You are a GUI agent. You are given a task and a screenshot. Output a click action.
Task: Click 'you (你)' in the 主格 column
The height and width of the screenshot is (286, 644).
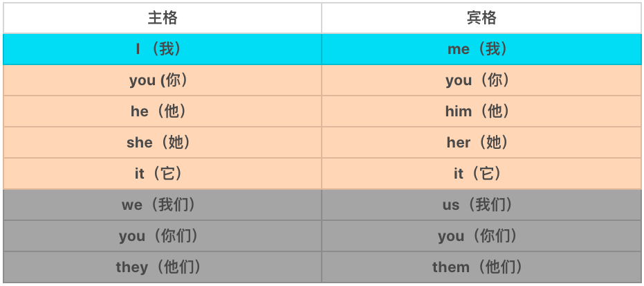(x=163, y=80)
